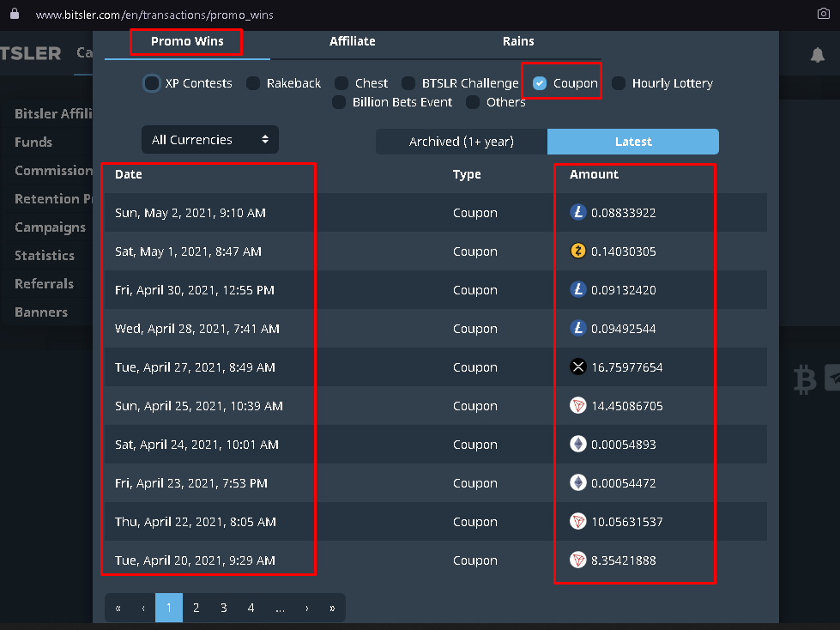This screenshot has width=840, height=630.
Task: Click the Amount column header
Action: coord(594,174)
